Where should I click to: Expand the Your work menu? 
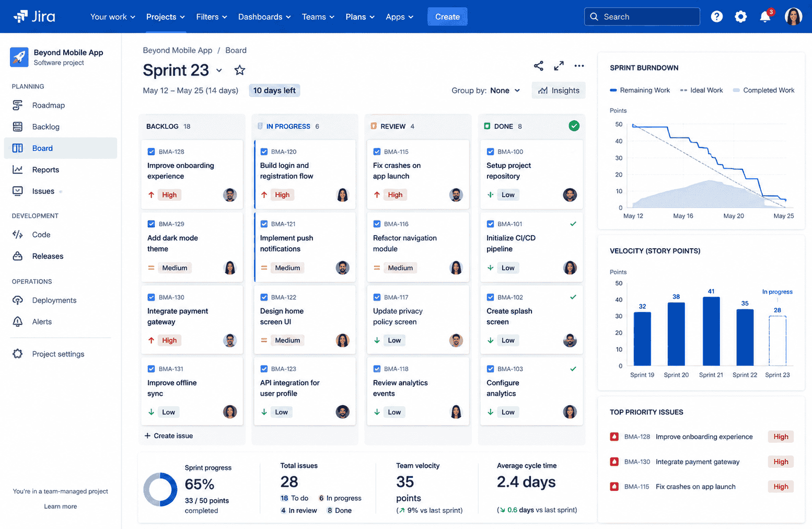pos(113,17)
